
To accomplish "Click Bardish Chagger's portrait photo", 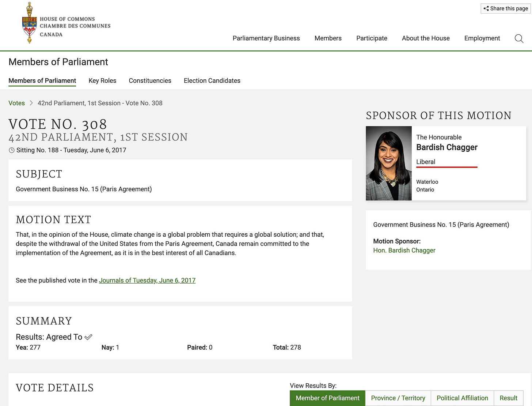I will 389,163.
